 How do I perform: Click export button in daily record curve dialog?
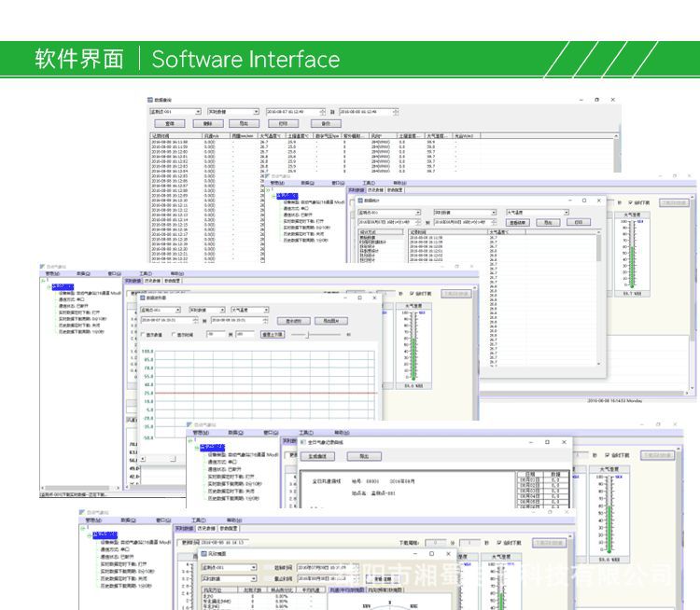tap(364, 456)
